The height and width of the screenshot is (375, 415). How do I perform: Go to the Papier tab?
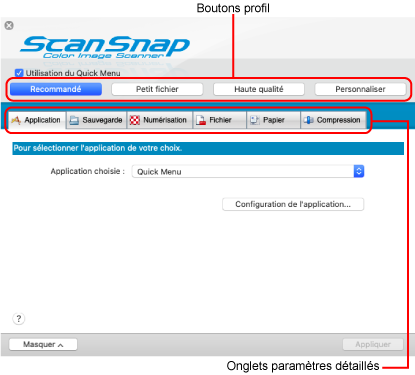(274, 120)
